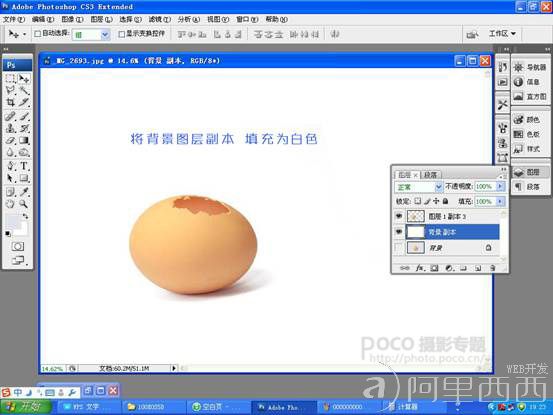Select the Crop tool
The height and width of the screenshot is (415, 553).
(10, 103)
